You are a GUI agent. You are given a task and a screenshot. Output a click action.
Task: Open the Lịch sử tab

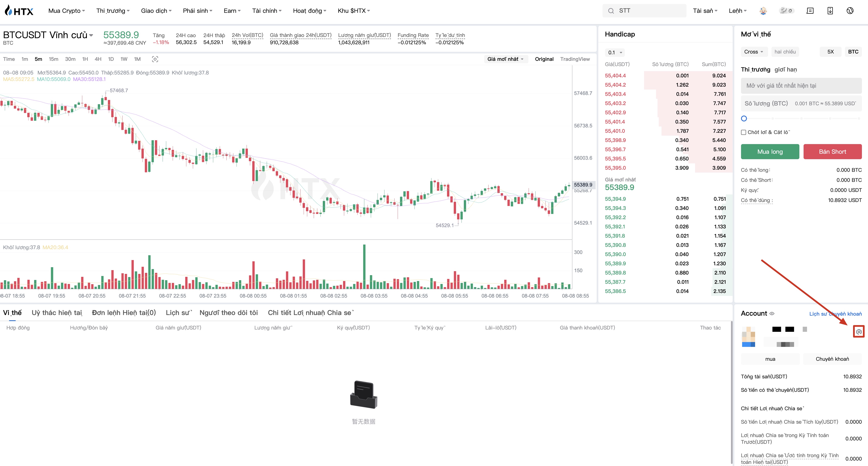point(179,313)
